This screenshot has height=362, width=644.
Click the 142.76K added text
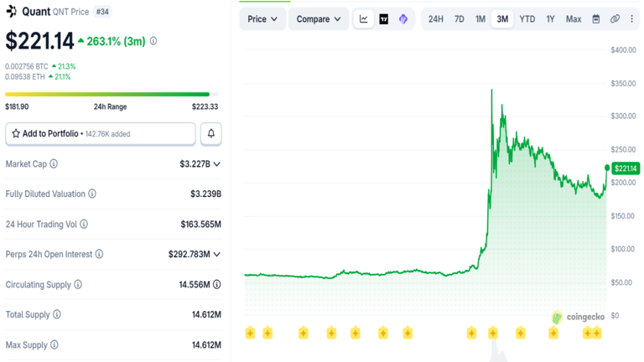click(107, 134)
